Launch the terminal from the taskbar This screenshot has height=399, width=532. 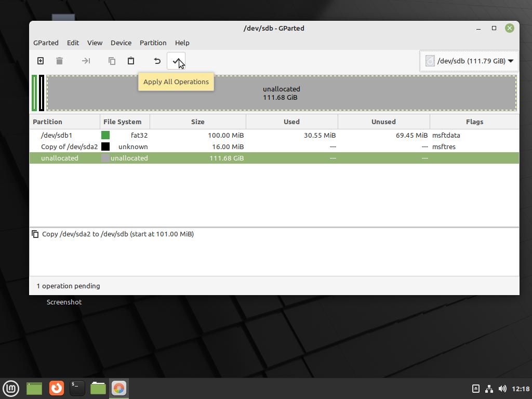click(x=77, y=388)
